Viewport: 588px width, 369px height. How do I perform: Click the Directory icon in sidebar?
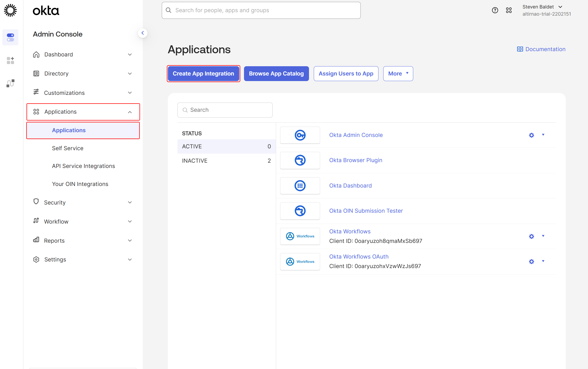36,74
